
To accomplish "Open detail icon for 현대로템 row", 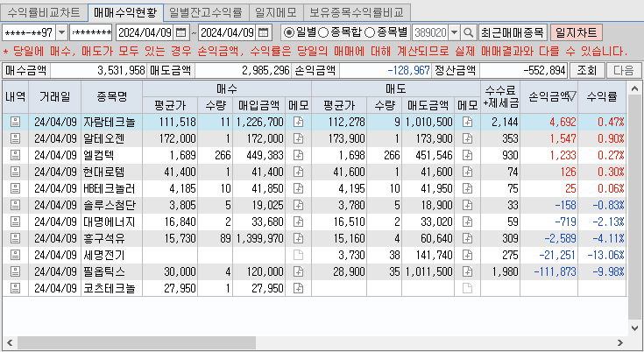I will coord(15,172).
